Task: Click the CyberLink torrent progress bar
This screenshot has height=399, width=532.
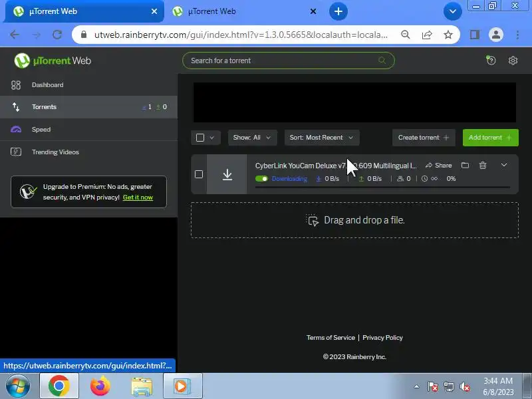Action: click(382, 187)
